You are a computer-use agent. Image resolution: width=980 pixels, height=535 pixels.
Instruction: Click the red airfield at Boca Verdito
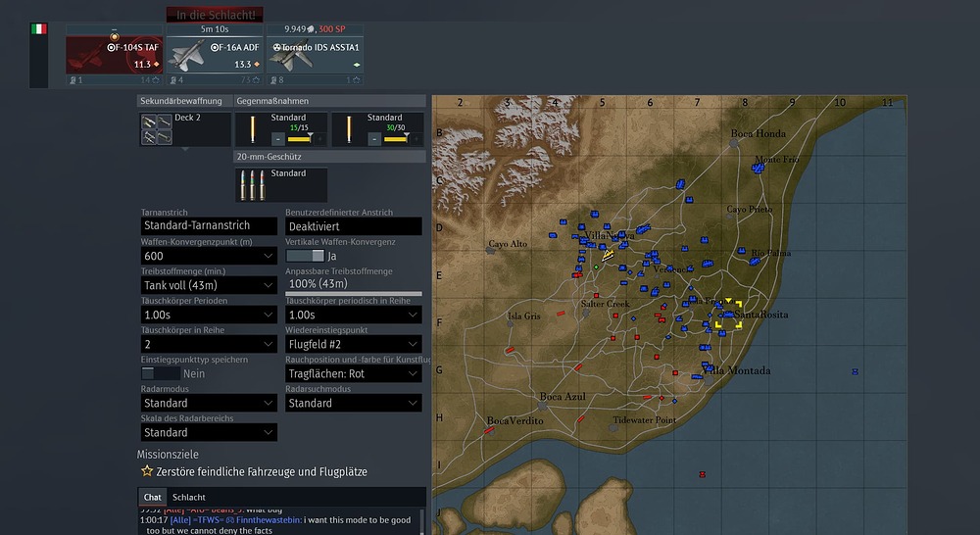[489, 430]
